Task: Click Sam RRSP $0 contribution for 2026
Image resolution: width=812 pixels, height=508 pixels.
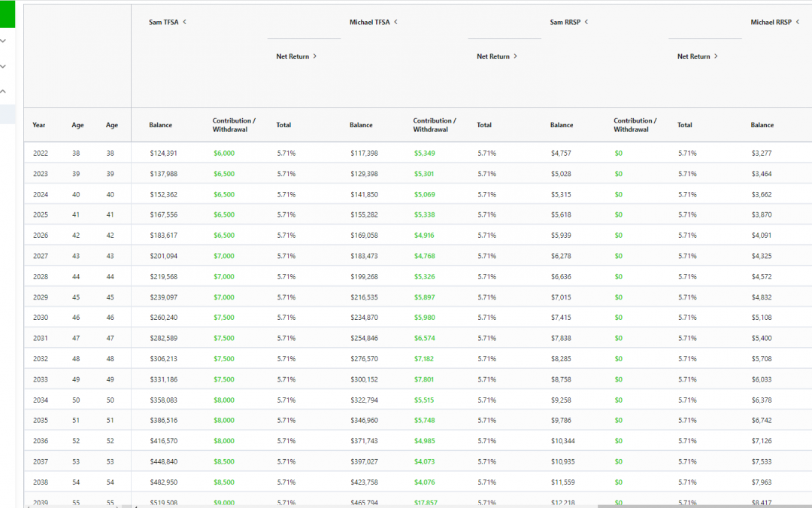Action: tap(618, 236)
